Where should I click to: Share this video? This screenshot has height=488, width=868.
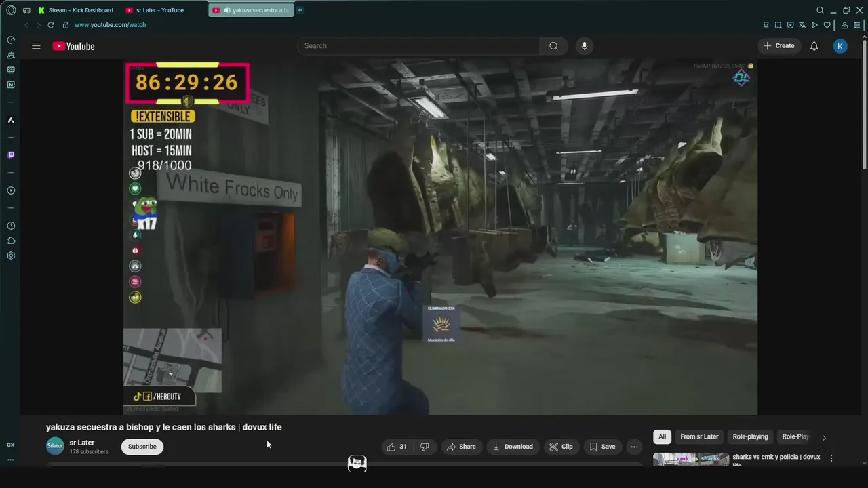click(x=460, y=447)
